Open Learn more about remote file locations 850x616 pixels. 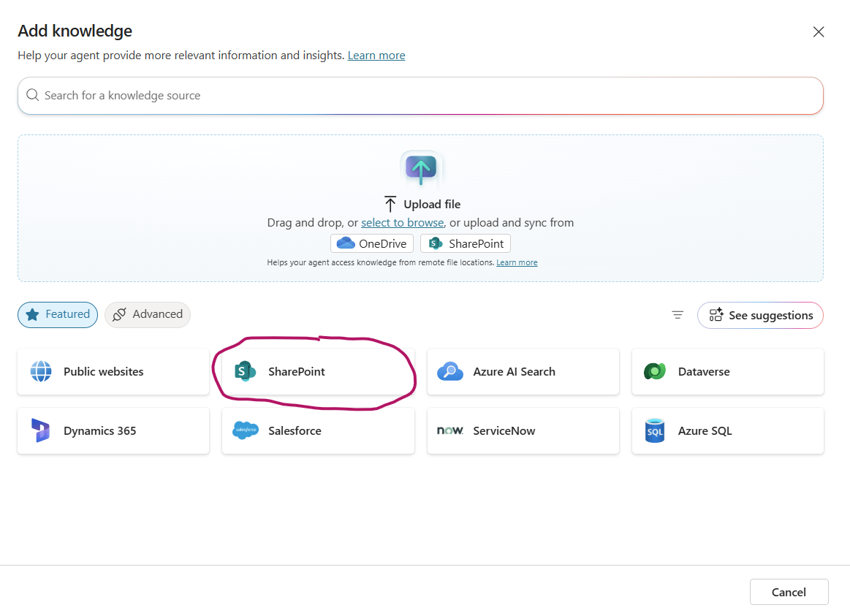point(517,262)
